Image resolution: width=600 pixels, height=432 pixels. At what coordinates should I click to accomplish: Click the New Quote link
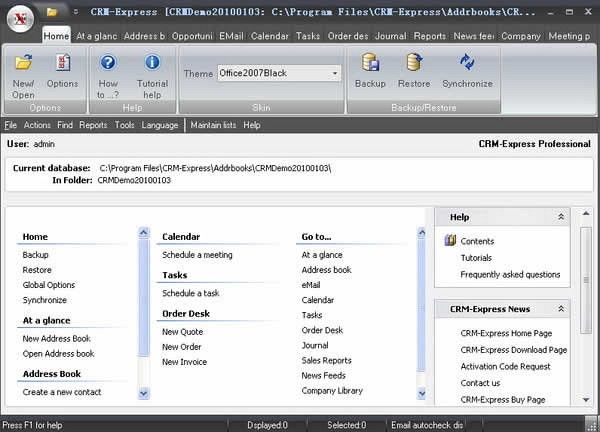(x=183, y=332)
